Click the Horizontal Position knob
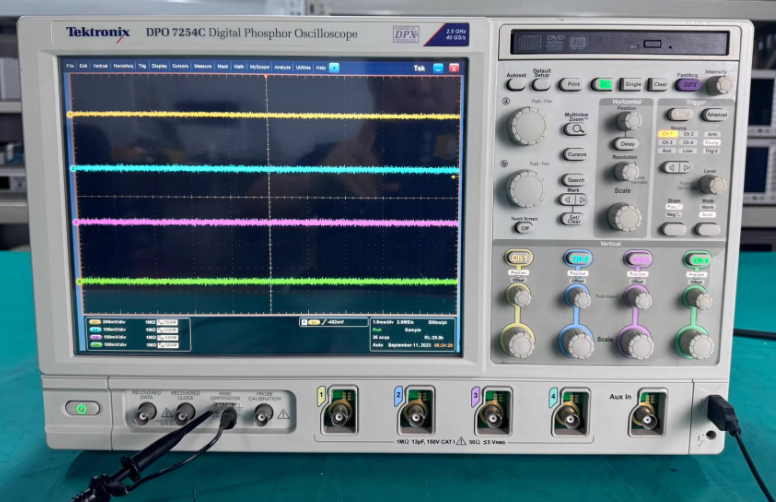Image resolution: width=776 pixels, height=502 pixels. (x=629, y=120)
